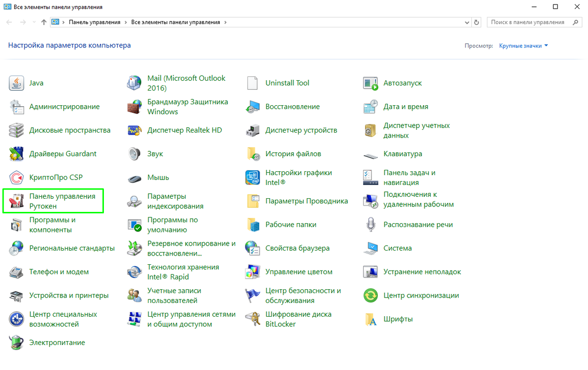Expand chevron after Все элементы панели управления
Viewport: 588px width, 370px height.
pyautogui.click(x=225, y=22)
